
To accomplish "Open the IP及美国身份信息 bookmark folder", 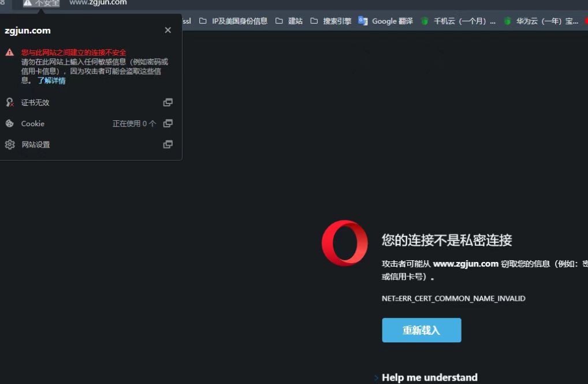I will pos(233,21).
